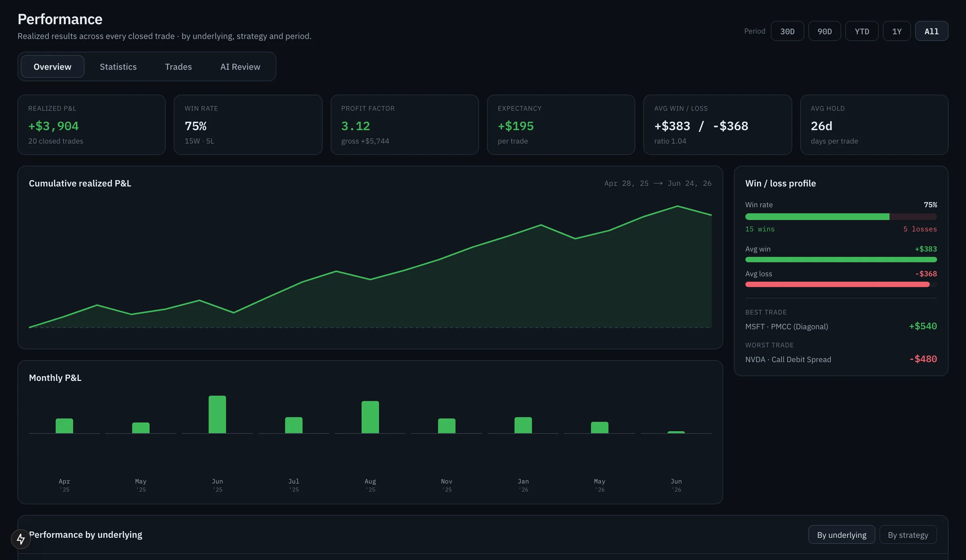
Task: Open the AI Review tab
Action: click(x=240, y=67)
